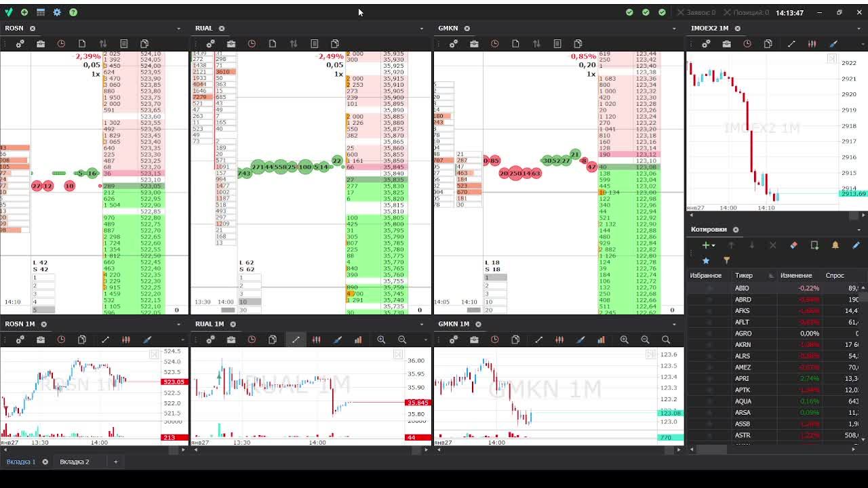Expand the ROSN 1M chart panel dropdown arrow
The height and width of the screenshot is (488, 868).
click(x=178, y=324)
